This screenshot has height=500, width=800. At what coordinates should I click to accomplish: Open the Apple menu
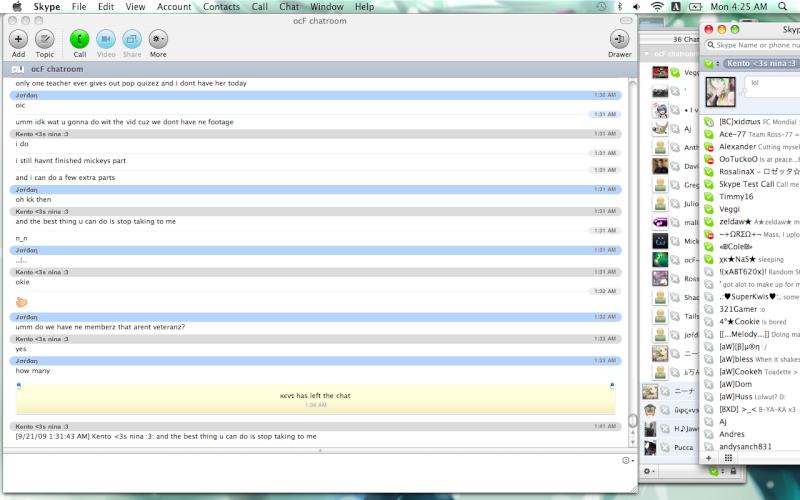pos(17,7)
